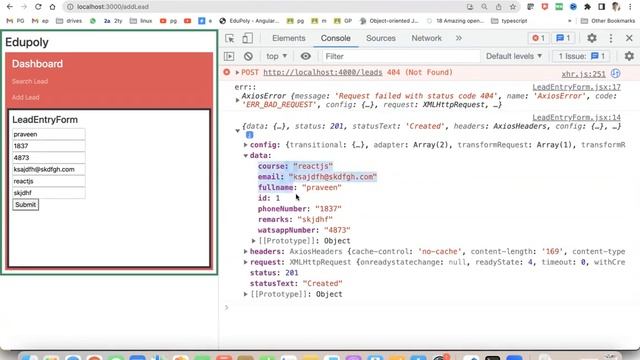Reload the page with the refresh icon
The image size is (640, 360).
(x=38, y=7)
